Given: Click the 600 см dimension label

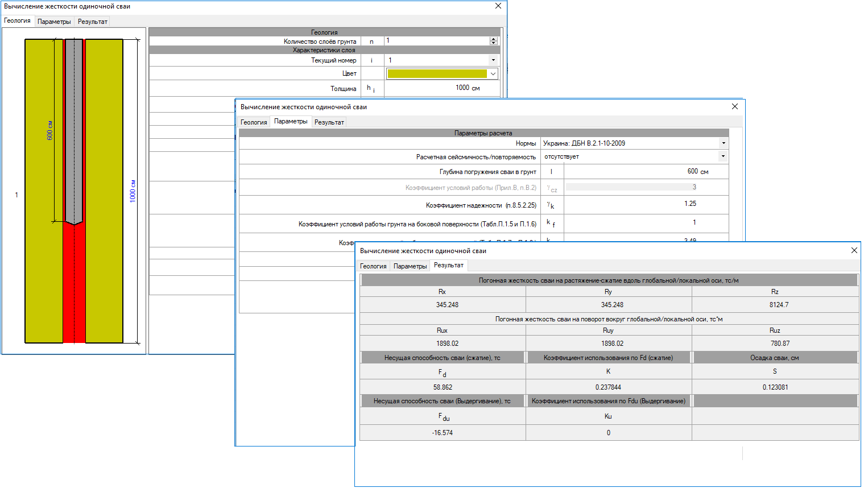Looking at the screenshot, I should [49, 131].
